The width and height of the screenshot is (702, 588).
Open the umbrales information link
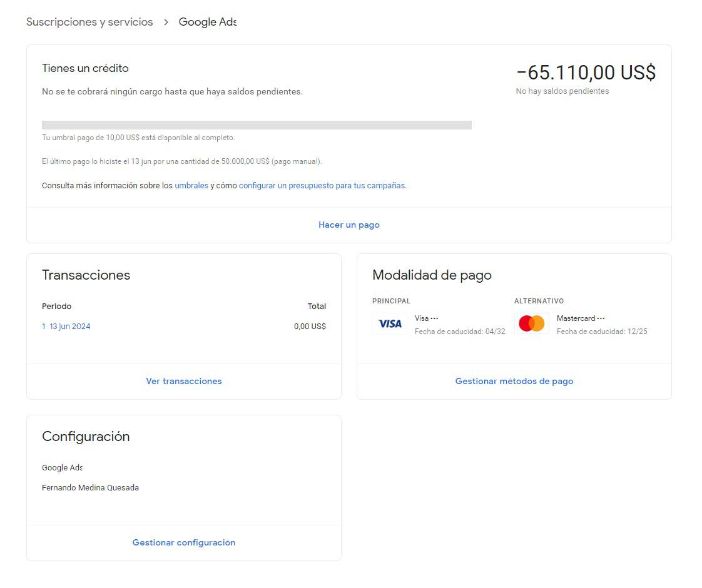tap(191, 186)
